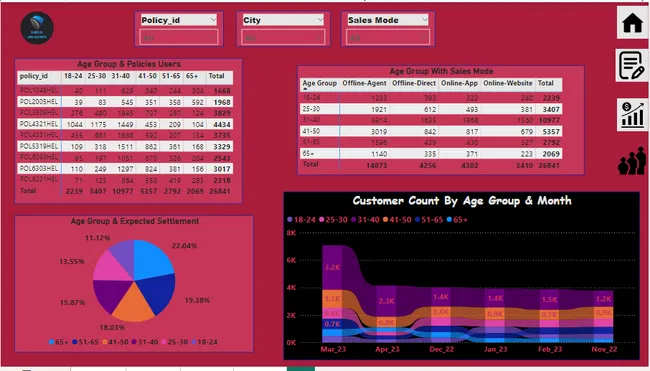
Task: Open the people group silhouette icon
Action: click(632, 161)
